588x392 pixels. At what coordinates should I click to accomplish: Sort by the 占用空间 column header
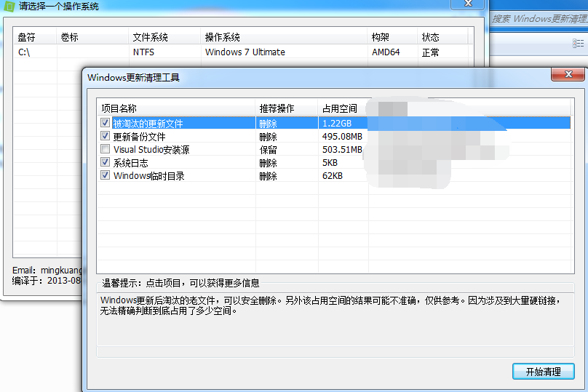click(x=343, y=108)
